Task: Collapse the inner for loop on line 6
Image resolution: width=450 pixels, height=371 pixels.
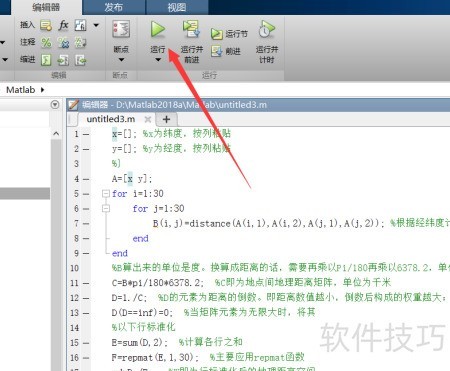Action: tap(106, 208)
